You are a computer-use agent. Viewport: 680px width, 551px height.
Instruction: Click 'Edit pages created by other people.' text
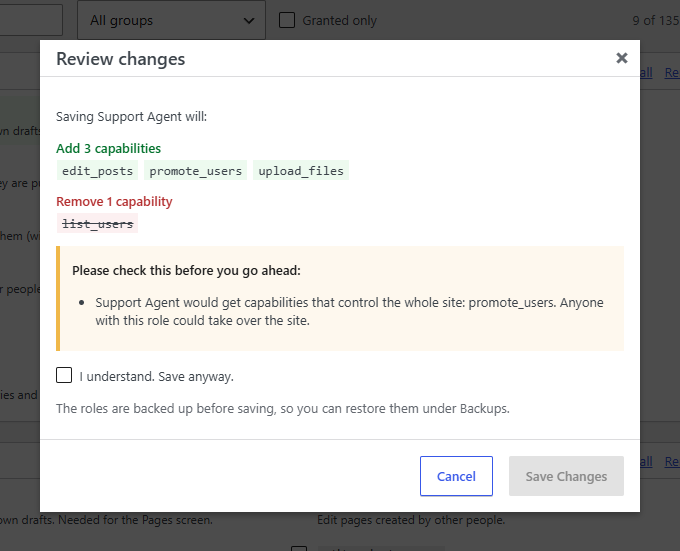tap(411, 520)
